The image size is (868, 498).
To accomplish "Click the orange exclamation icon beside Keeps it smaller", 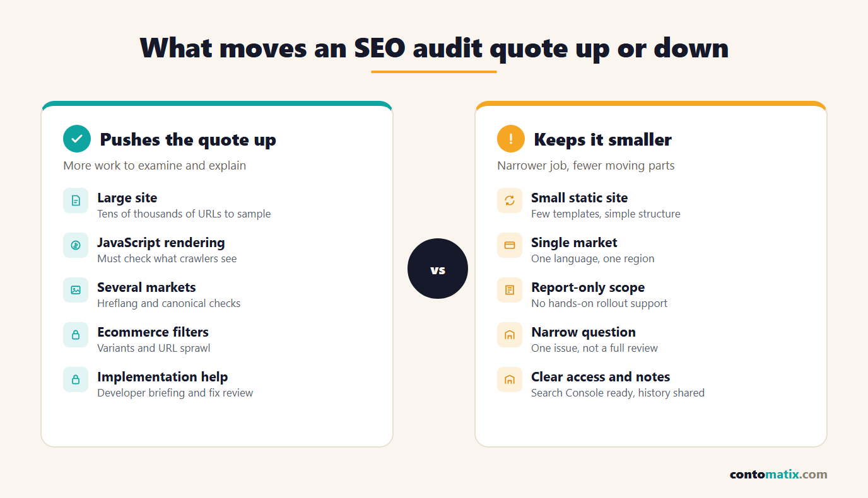I will (511, 139).
